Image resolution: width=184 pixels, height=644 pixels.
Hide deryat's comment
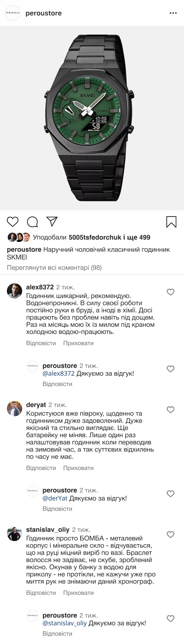pos(78,468)
